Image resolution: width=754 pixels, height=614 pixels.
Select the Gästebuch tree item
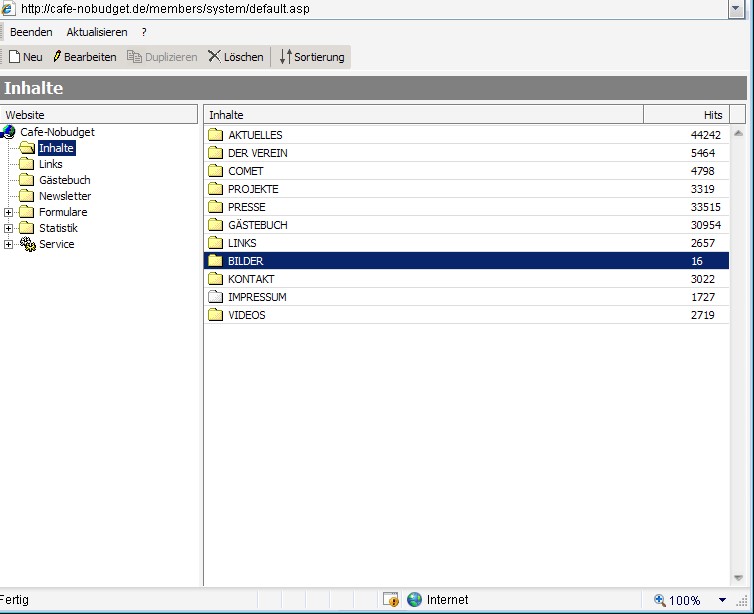click(64, 180)
